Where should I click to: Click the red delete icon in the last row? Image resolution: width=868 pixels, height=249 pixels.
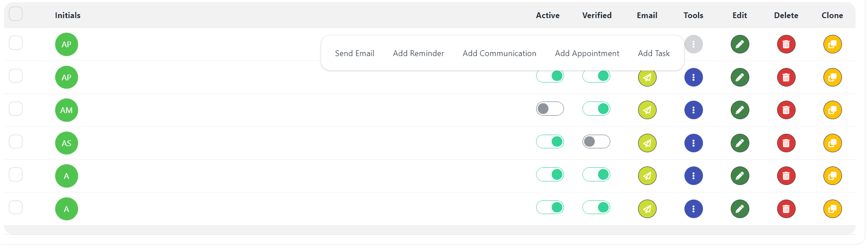[x=786, y=209]
